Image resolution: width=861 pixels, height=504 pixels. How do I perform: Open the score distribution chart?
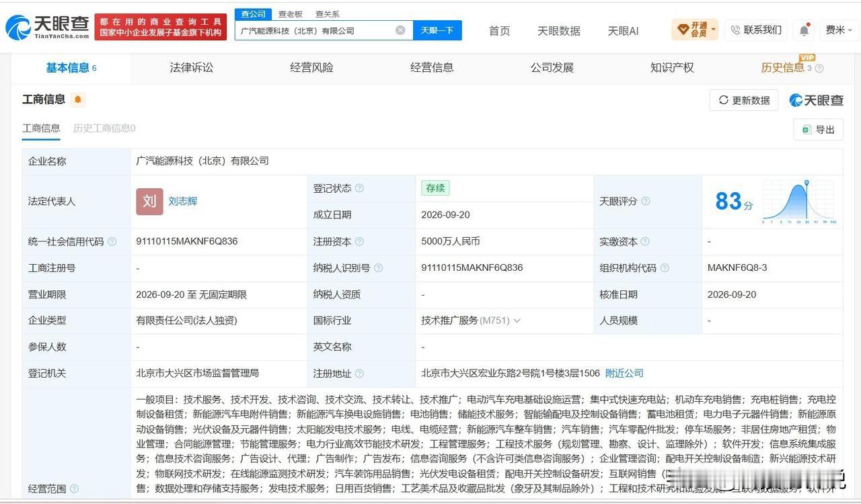[799, 201]
